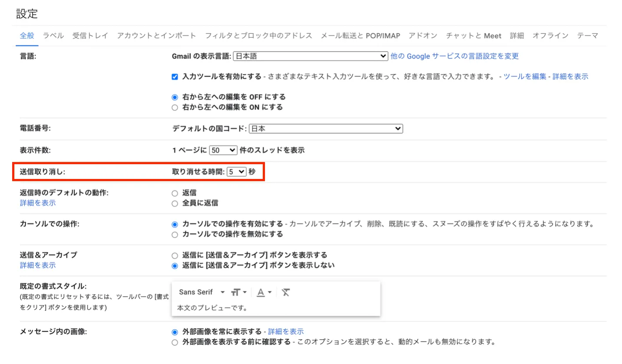This screenshot has width=622, height=364.
Task: Open the threads-per-page 50 dropdown
Action: pos(223,150)
